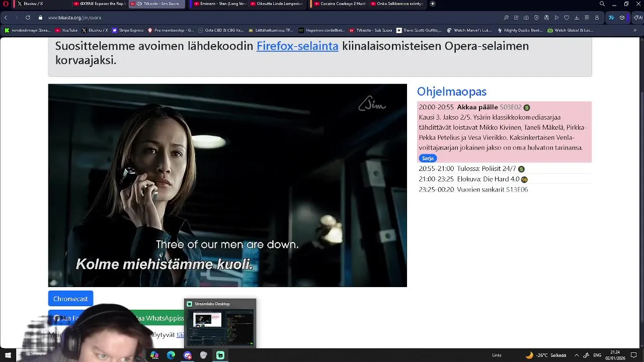Switch to the Onko Salkkareissa tab
644x362 pixels.
click(396, 4)
